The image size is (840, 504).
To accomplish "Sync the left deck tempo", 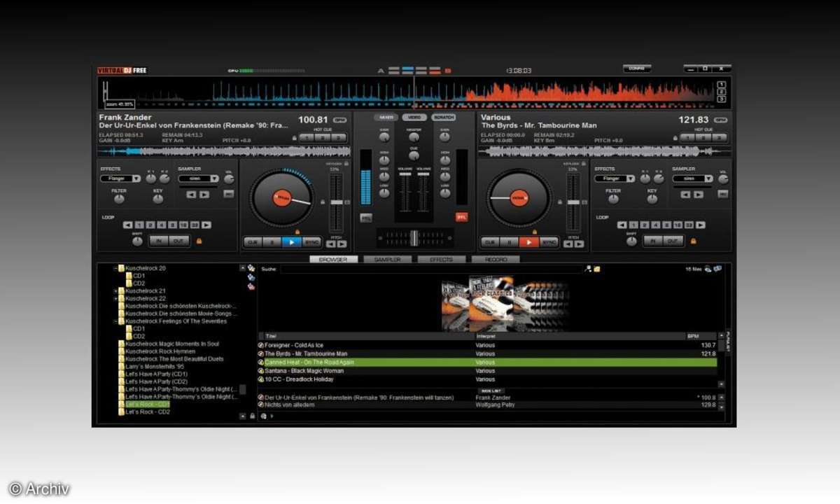I will click(x=311, y=242).
